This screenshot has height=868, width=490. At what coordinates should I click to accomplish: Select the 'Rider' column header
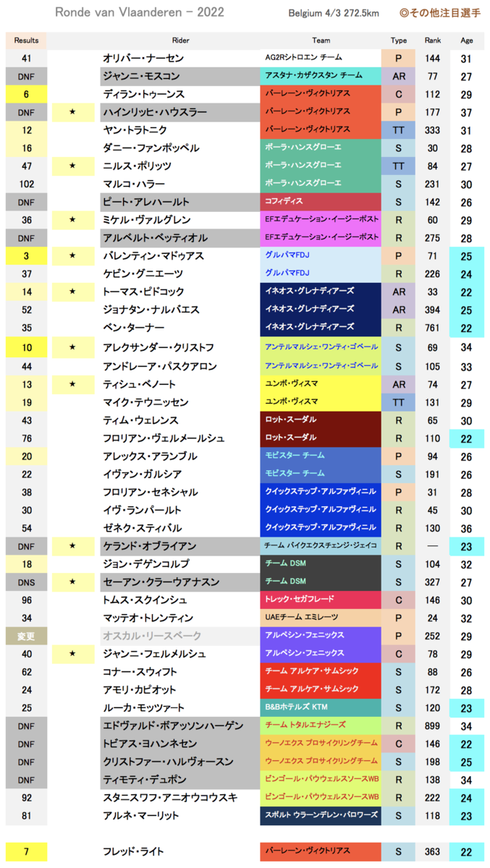180,41
